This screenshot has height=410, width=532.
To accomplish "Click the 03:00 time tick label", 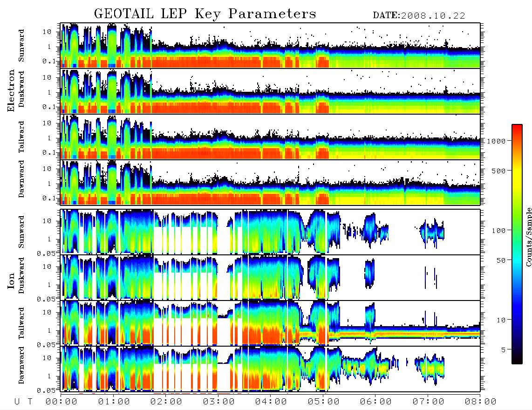I will (219, 402).
